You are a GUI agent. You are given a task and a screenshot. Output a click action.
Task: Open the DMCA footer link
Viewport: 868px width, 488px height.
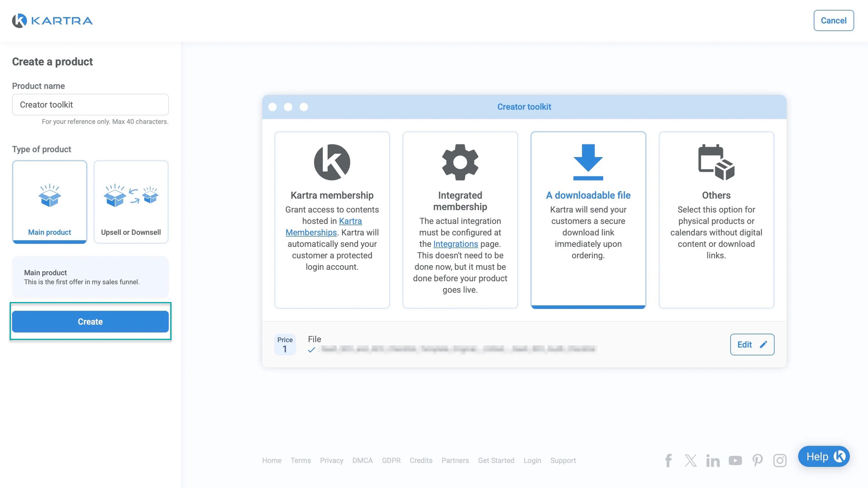pyautogui.click(x=362, y=461)
